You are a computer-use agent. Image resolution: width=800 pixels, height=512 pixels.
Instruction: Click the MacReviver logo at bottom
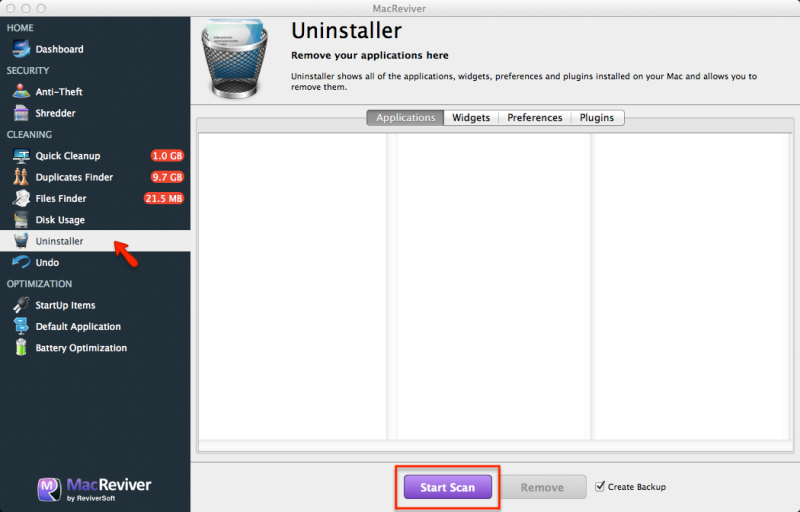pos(94,489)
